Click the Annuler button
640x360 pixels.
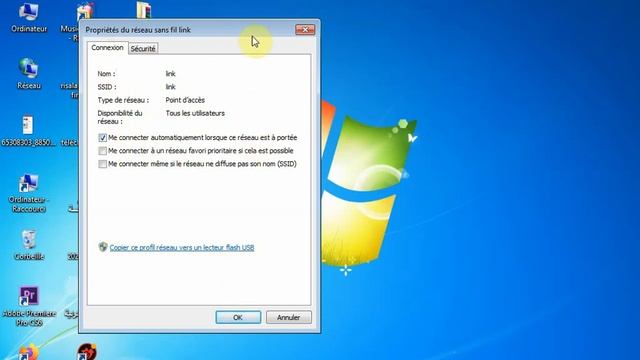tap(289, 317)
